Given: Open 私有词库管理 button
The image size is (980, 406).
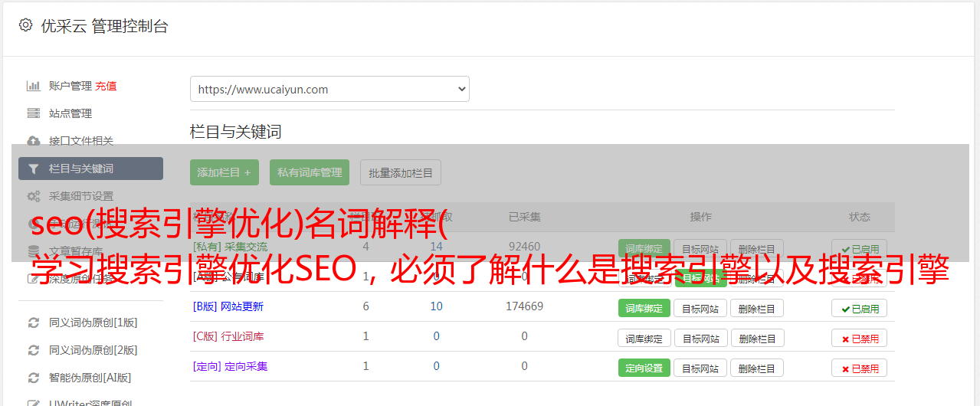Looking at the screenshot, I should [310, 172].
